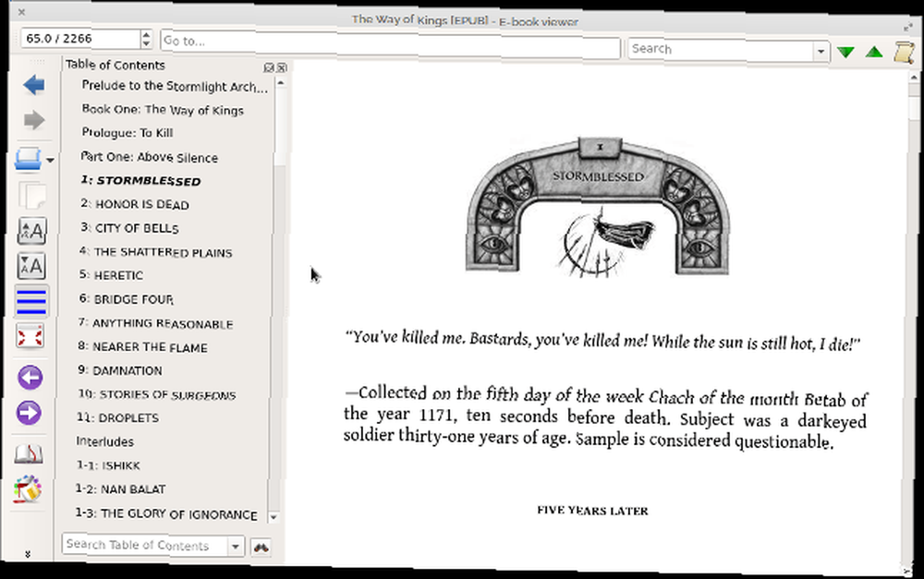The height and width of the screenshot is (579, 924).
Task: Toggle paged mode with the scroll icon
Action: coord(904,53)
